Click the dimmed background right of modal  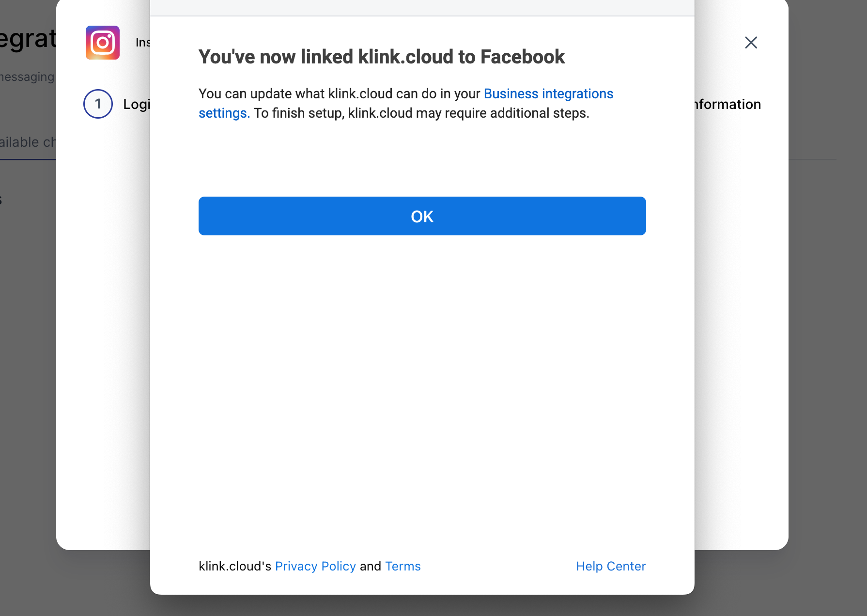[828, 339]
